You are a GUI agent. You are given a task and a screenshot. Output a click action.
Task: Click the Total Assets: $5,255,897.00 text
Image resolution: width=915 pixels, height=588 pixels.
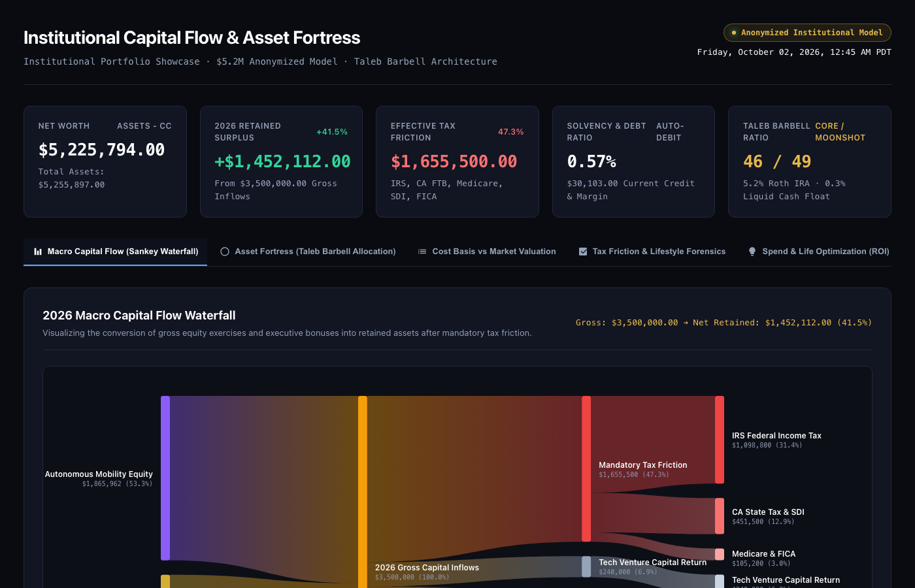point(72,178)
